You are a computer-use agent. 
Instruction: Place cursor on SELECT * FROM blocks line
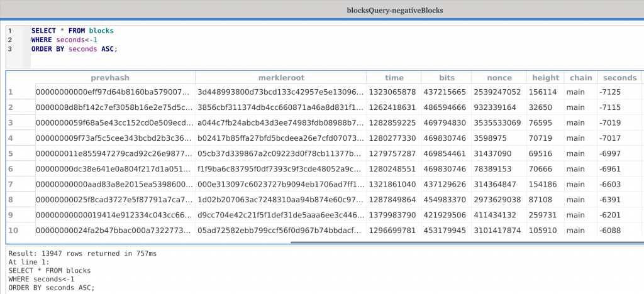pos(72,30)
